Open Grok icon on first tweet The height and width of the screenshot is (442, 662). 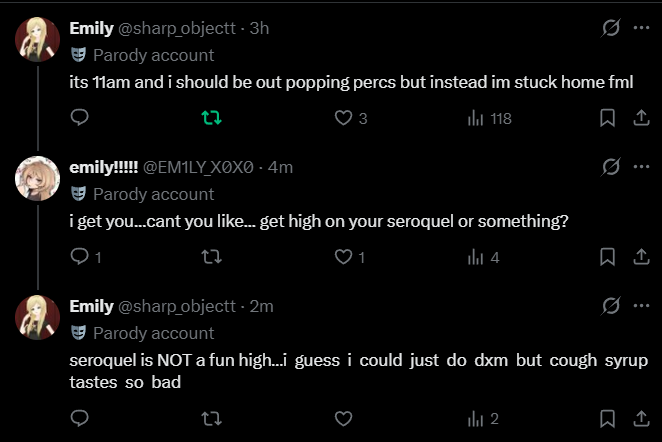(x=610, y=28)
